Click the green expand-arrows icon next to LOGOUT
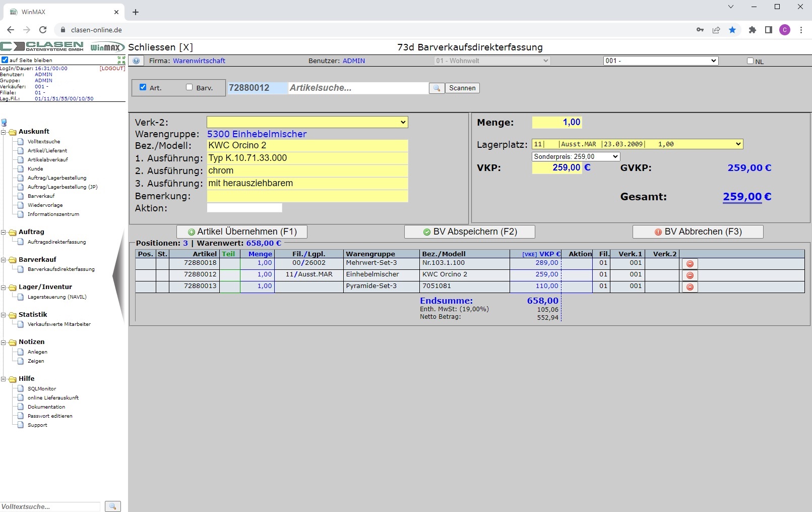The width and height of the screenshot is (812, 512). (121, 60)
